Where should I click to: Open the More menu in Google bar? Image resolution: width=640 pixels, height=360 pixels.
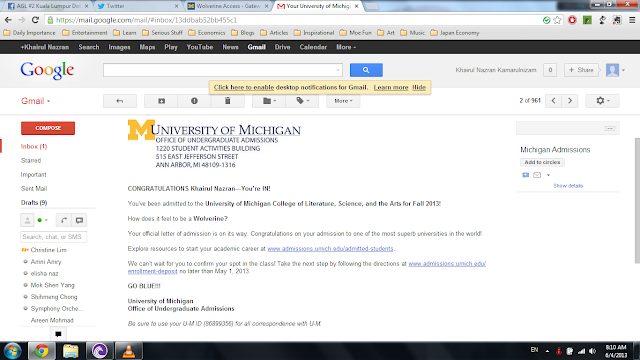point(346,47)
